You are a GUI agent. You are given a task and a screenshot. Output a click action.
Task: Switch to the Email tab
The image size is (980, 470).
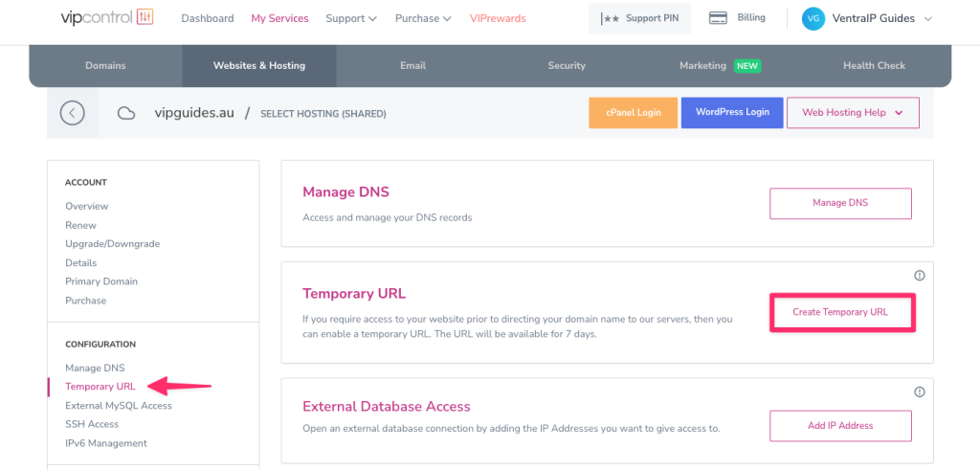pyautogui.click(x=413, y=66)
